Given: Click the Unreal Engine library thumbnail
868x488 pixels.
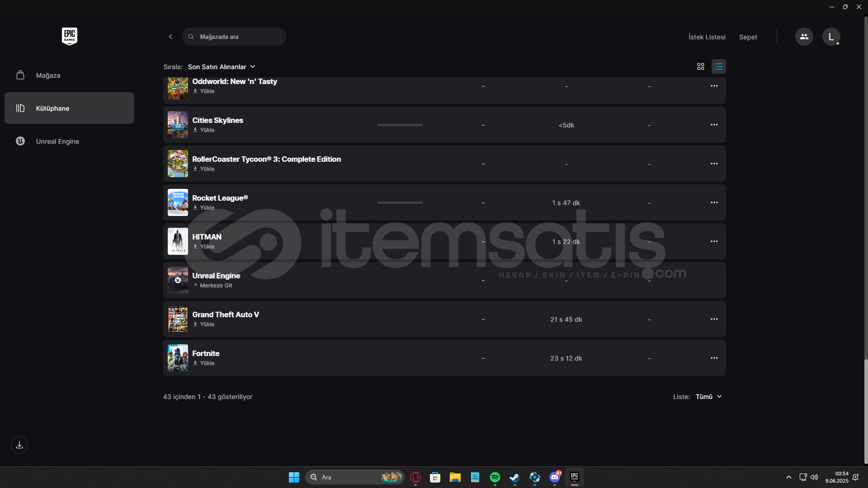Looking at the screenshot, I should (x=178, y=280).
